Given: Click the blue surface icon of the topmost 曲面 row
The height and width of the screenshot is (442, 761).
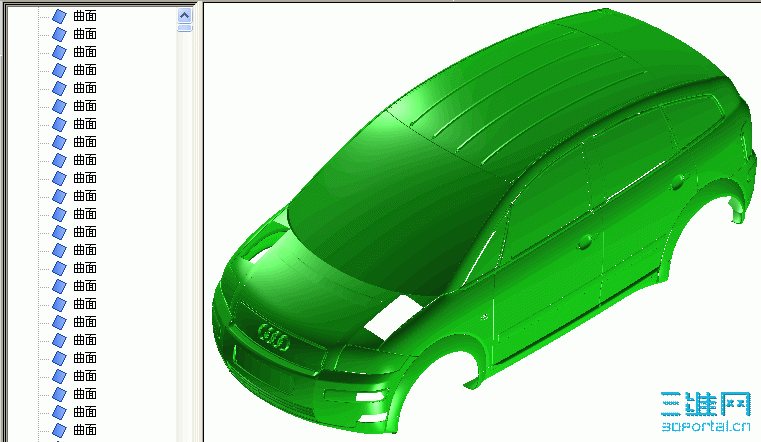Looking at the screenshot, I should 59,16.
